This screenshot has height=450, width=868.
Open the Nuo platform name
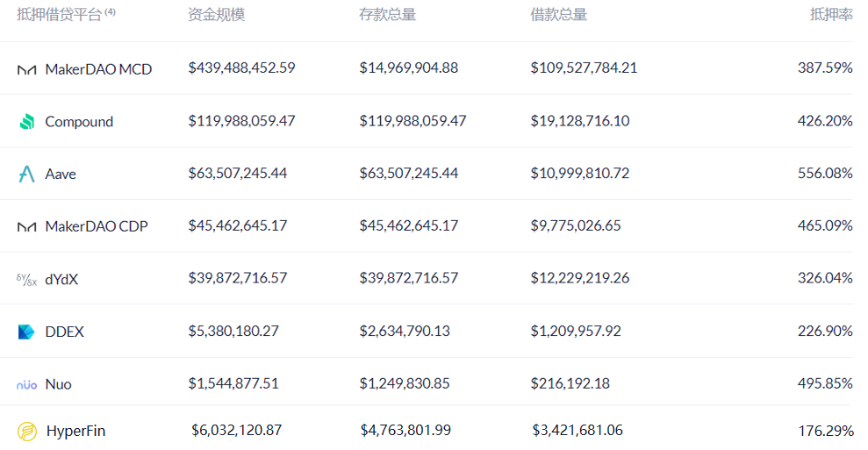pos(58,384)
